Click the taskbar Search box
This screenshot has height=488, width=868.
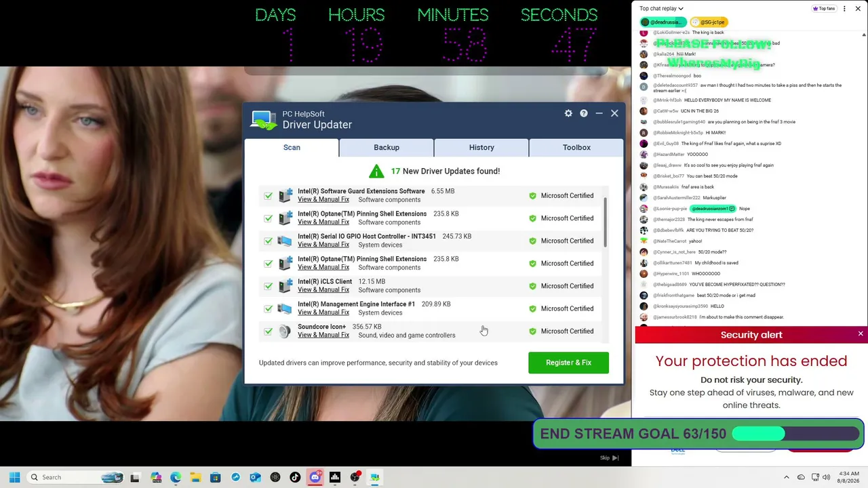coord(75,477)
